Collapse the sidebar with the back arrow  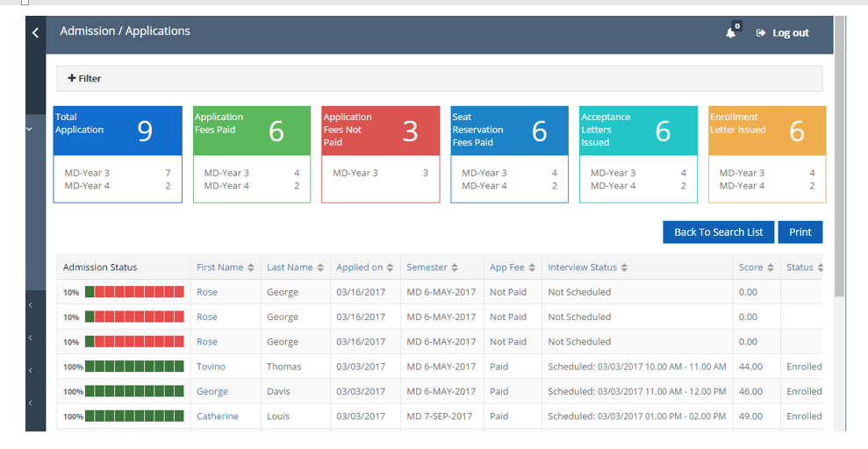35,33
